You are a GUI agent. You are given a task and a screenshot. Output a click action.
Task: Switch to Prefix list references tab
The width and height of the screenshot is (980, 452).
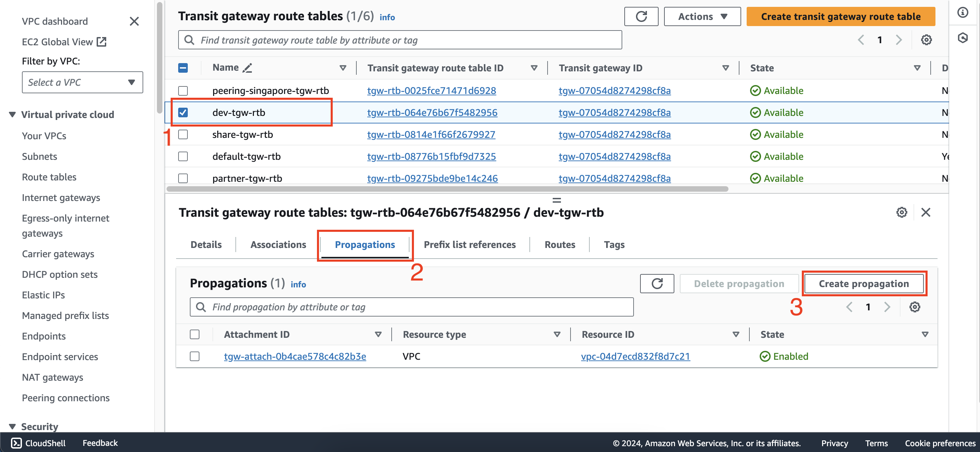tap(470, 245)
